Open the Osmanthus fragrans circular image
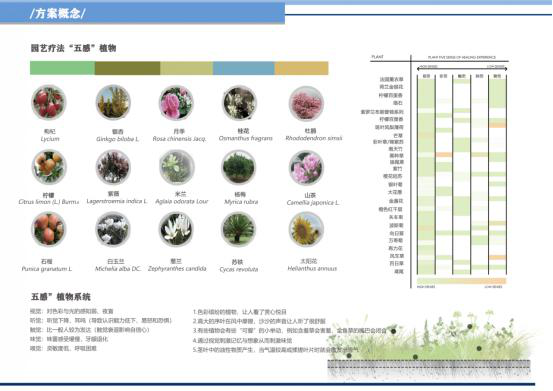 239,103
